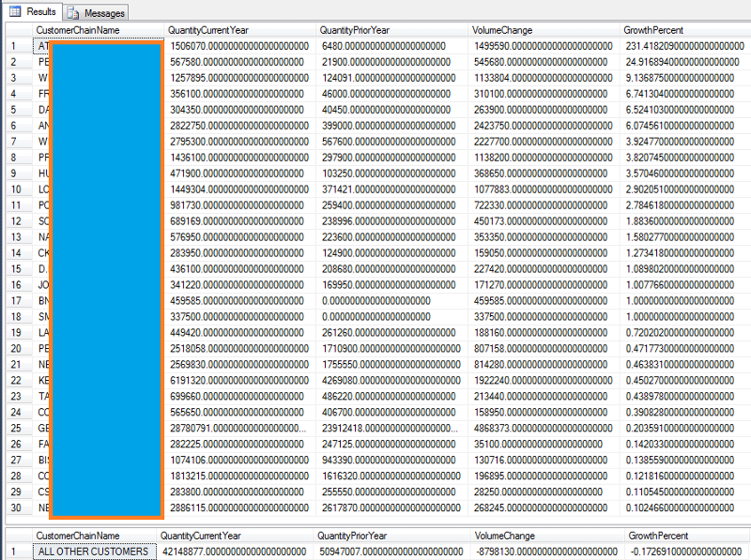
Task: Select VolumeChange header above the -8798130 value
Action: click(548, 536)
